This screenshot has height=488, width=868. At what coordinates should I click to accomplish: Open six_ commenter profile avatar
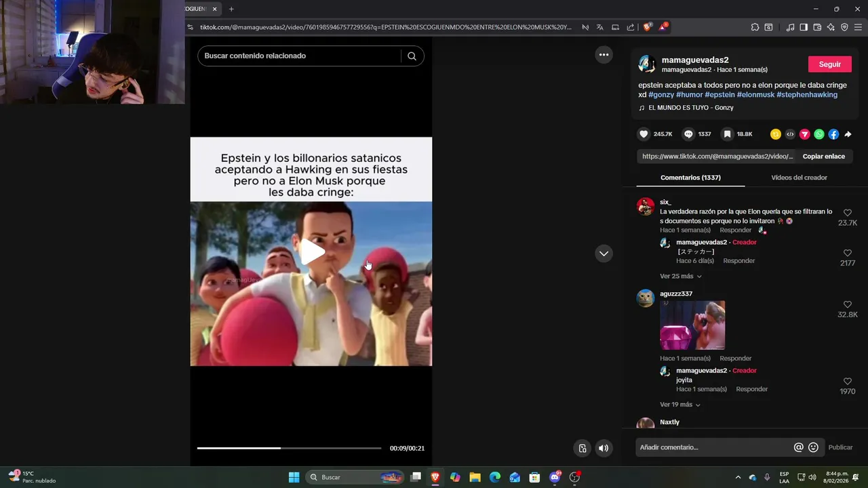(646, 206)
